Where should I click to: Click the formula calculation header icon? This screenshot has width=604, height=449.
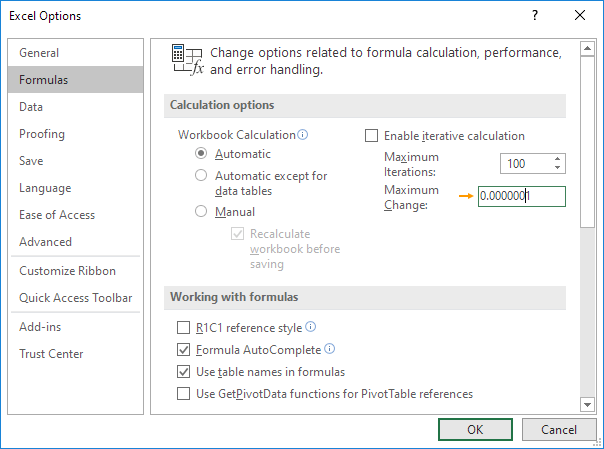point(187,60)
